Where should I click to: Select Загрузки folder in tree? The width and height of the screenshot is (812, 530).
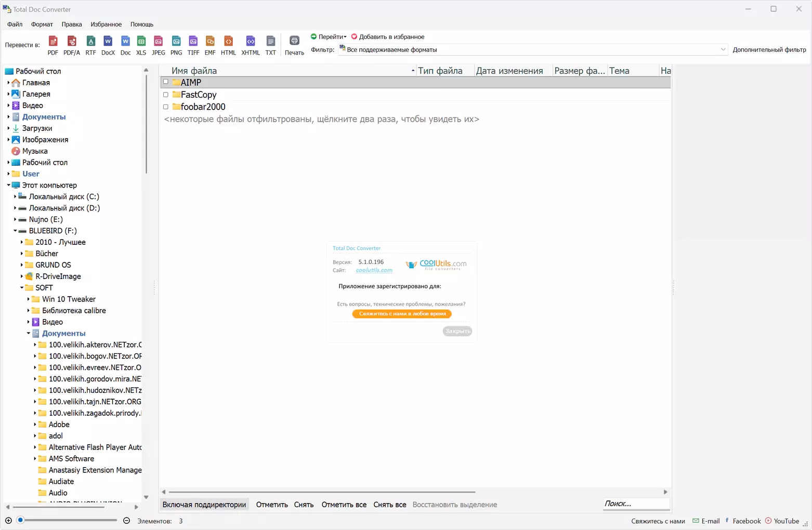click(37, 128)
